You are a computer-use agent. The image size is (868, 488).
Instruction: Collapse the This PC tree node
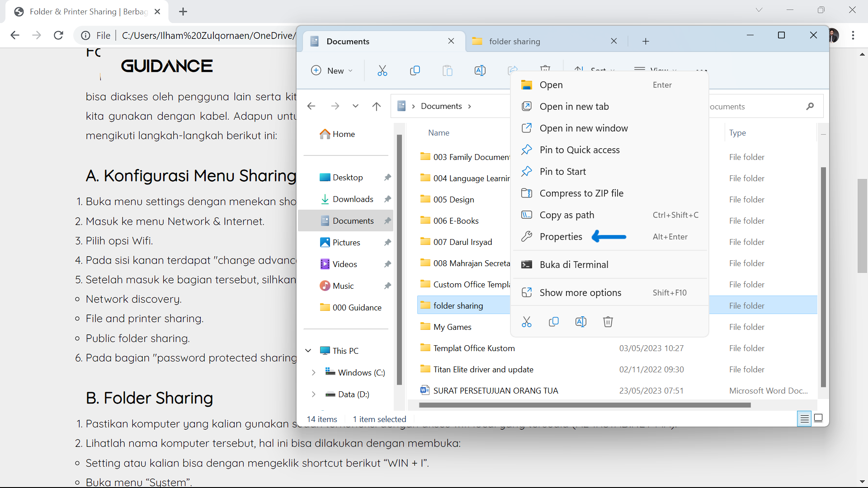coord(308,351)
